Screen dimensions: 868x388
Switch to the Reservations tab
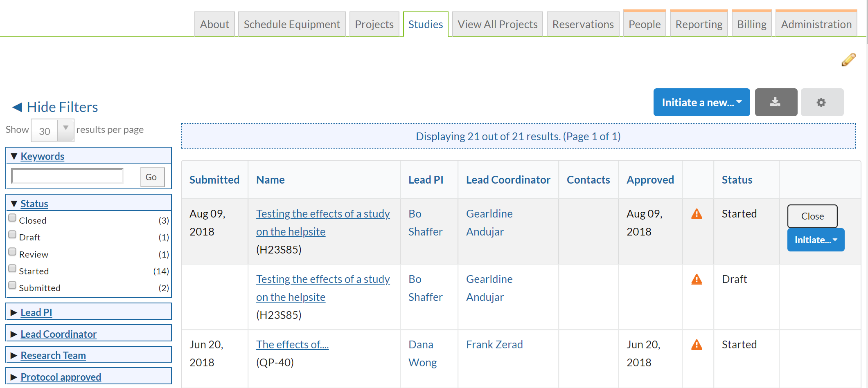(582, 25)
